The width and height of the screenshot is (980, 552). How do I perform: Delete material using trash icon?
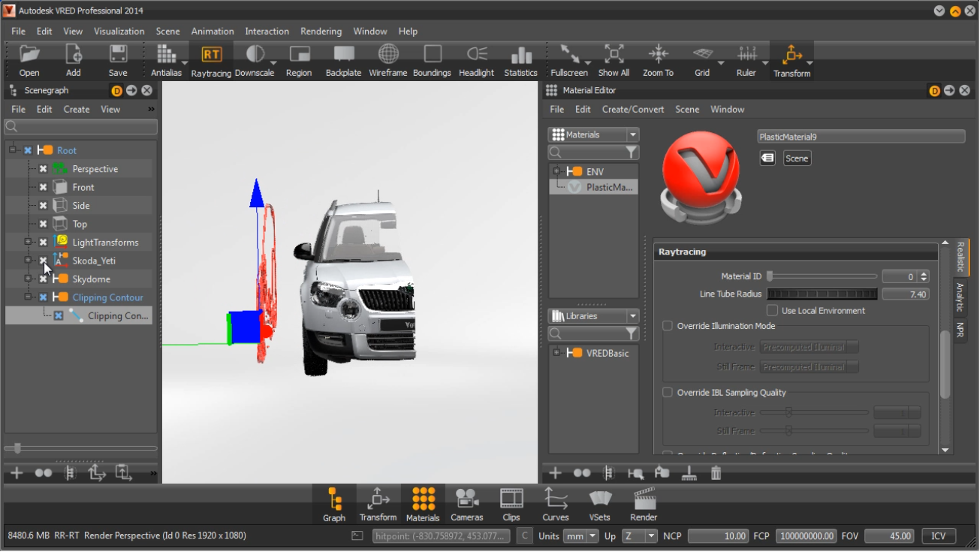point(716,473)
